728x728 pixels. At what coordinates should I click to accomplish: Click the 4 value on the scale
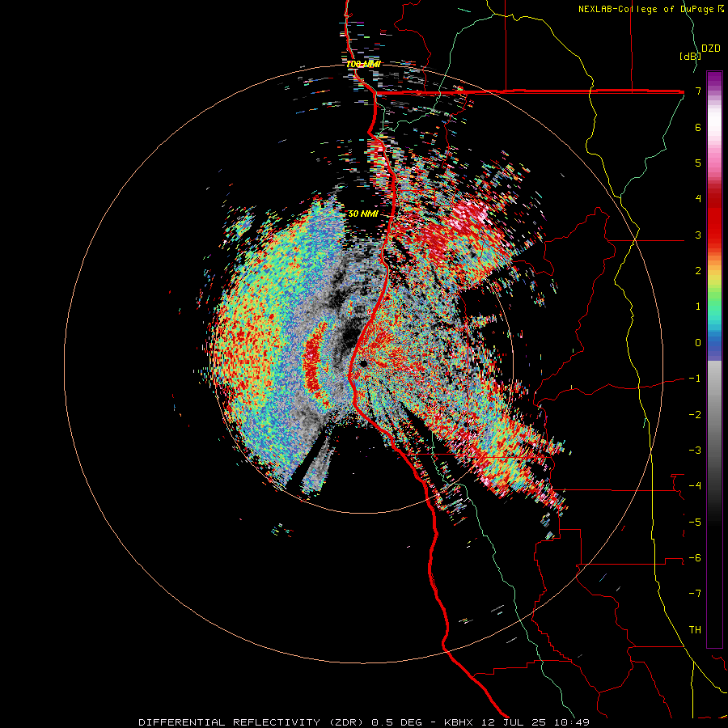[x=698, y=199]
